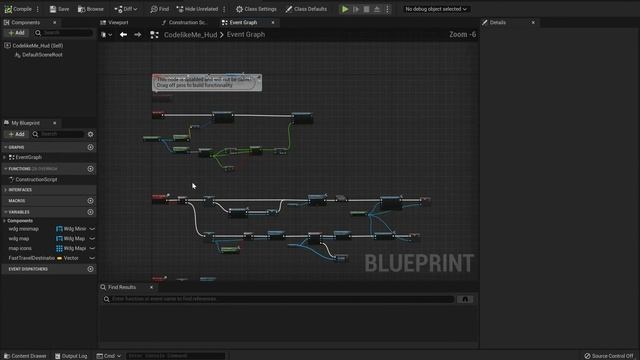Image resolution: width=640 pixels, height=360 pixels.
Task: Click Event Graph breadcrumb
Action: [246, 35]
